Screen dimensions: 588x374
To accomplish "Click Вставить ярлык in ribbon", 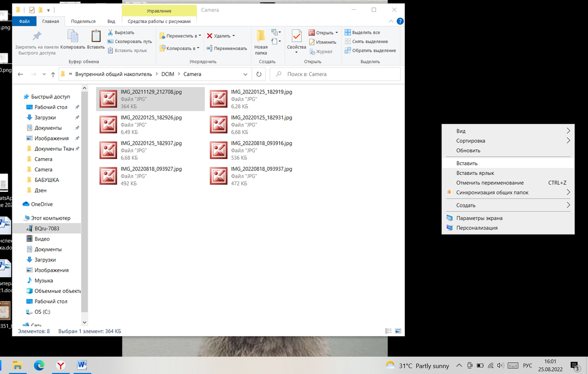I will click(x=127, y=50).
